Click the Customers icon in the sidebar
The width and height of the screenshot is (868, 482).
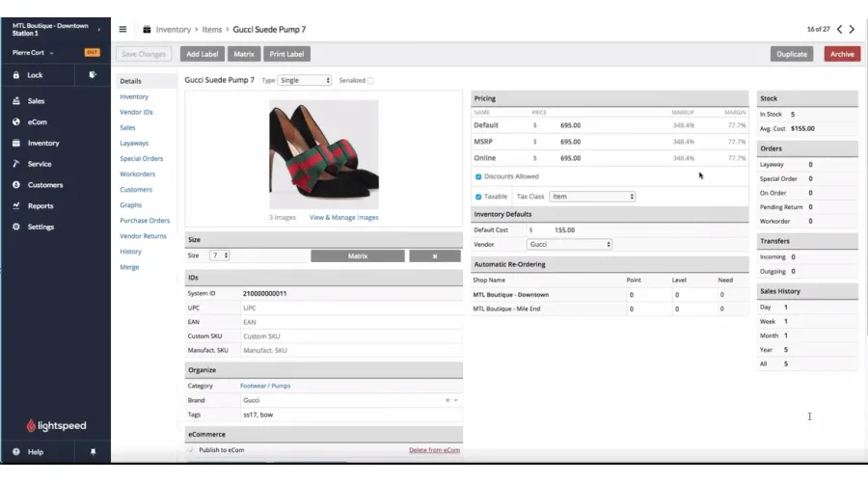16,185
